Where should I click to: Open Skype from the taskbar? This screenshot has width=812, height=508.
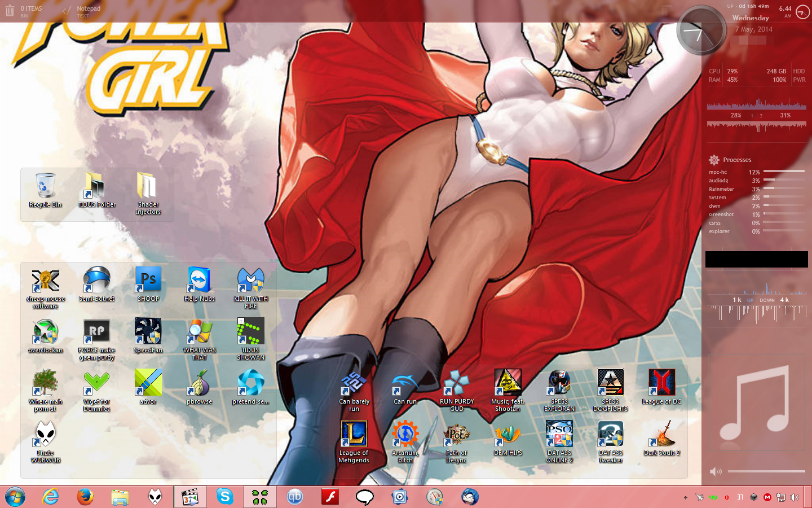(x=225, y=497)
